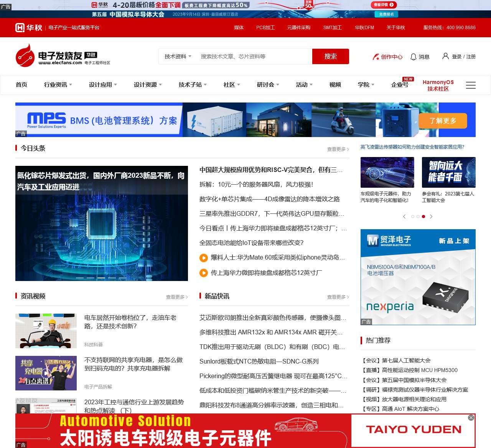491x448 pixels.
Task: Go to previous carousel slide arrow
Action: pyautogui.click(x=404, y=217)
